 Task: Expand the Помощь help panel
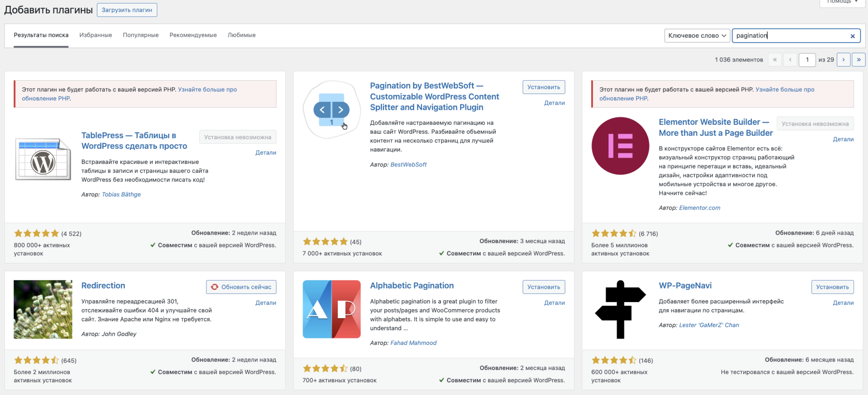click(x=843, y=2)
